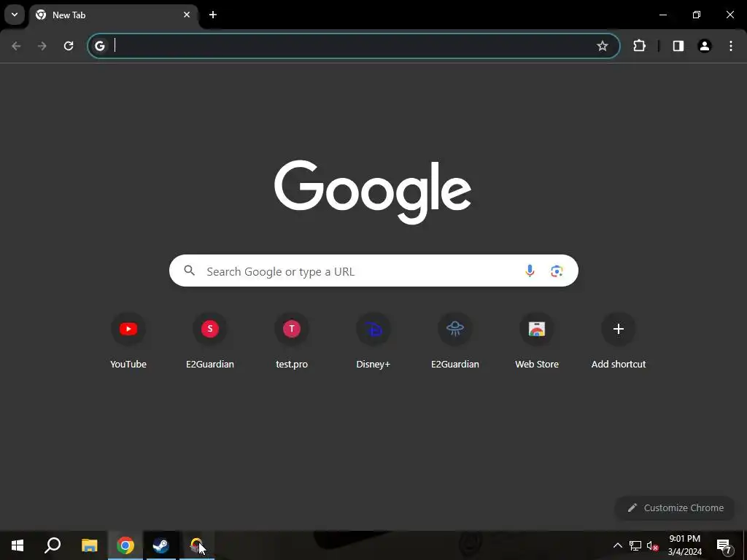
Task: Reload the current page
Action: click(69, 46)
